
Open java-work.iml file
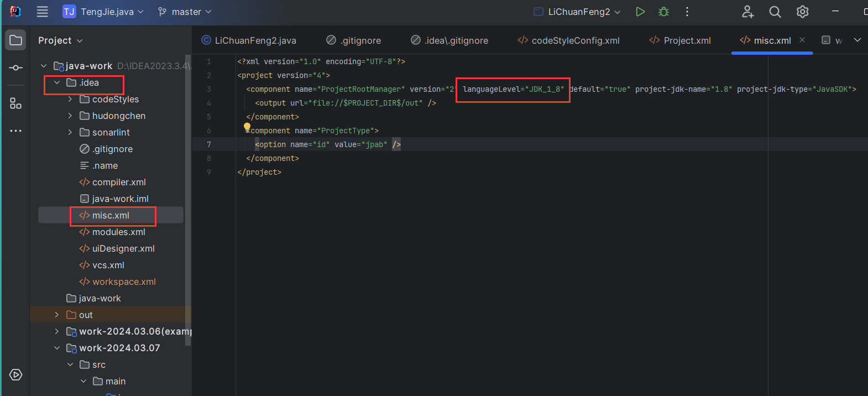(x=114, y=199)
